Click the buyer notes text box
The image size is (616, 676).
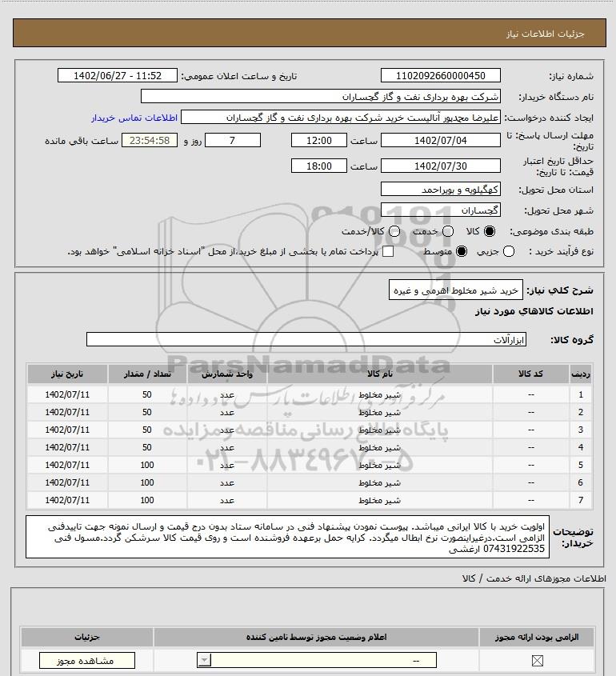point(287,537)
